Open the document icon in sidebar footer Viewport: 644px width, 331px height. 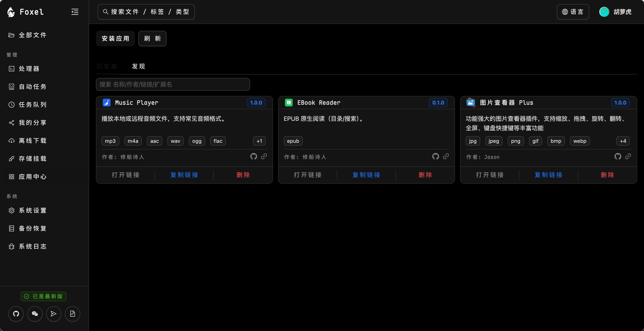click(x=73, y=314)
